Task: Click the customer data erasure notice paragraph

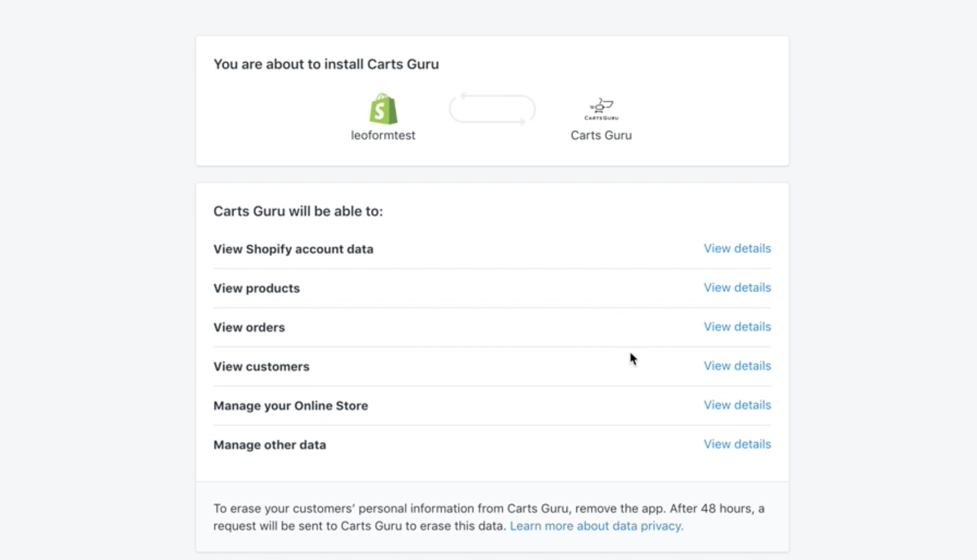Action: coord(489,517)
